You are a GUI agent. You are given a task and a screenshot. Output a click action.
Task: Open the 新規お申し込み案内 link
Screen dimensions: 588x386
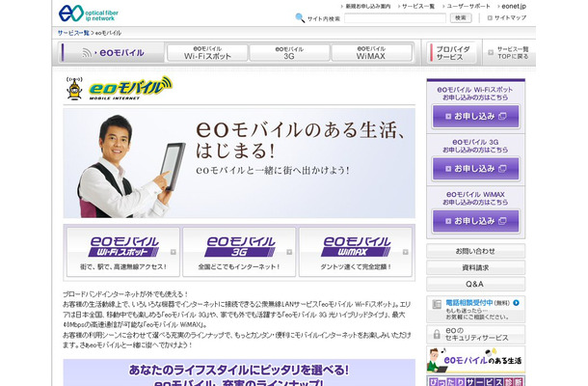pyautogui.click(x=368, y=6)
